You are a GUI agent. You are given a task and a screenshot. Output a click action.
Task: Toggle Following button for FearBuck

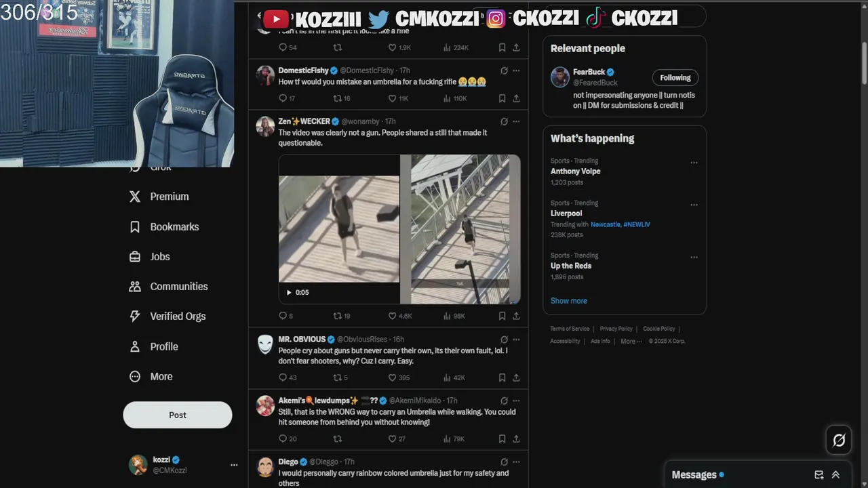[x=675, y=77]
